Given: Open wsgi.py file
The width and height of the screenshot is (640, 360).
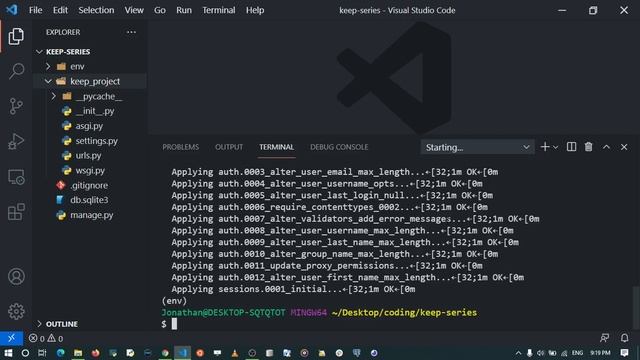Looking at the screenshot, I should click(90, 171).
